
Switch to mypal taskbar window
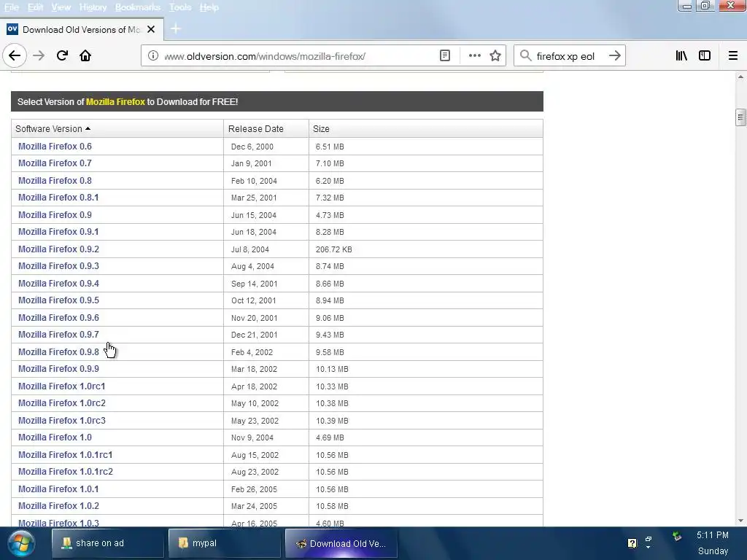(x=225, y=543)
